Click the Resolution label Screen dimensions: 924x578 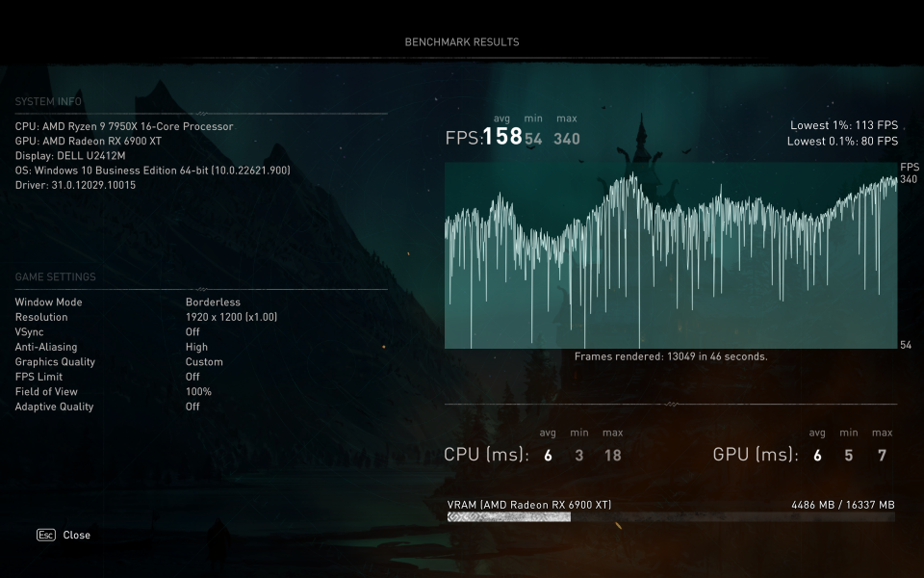tap(41, 317)
